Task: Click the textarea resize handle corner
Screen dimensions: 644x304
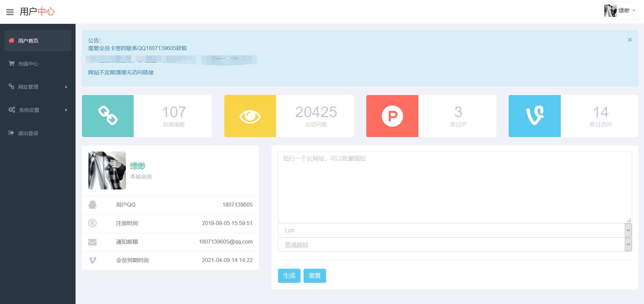Action: coord(629,220)
